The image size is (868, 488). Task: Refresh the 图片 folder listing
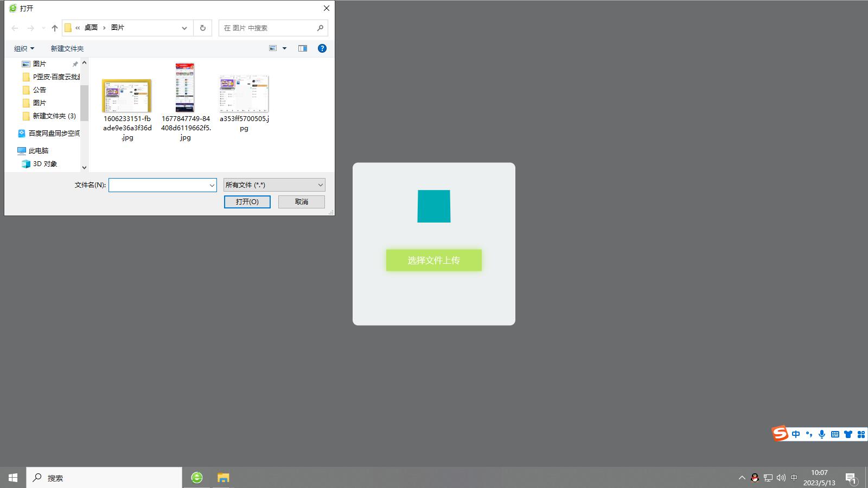pyautogui.click(x=203, y=28)
